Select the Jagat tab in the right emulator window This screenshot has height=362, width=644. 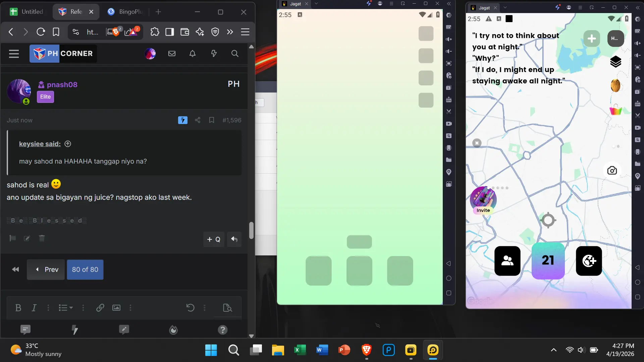[484, 7]
